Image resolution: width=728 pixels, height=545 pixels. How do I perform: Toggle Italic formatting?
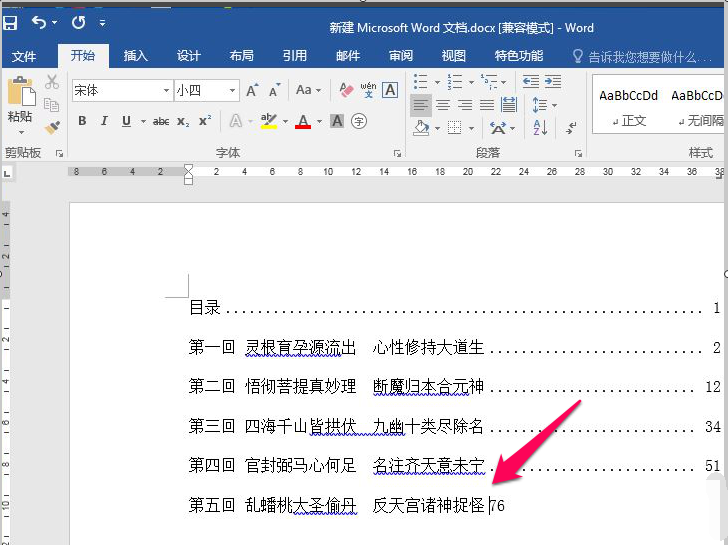104,121
